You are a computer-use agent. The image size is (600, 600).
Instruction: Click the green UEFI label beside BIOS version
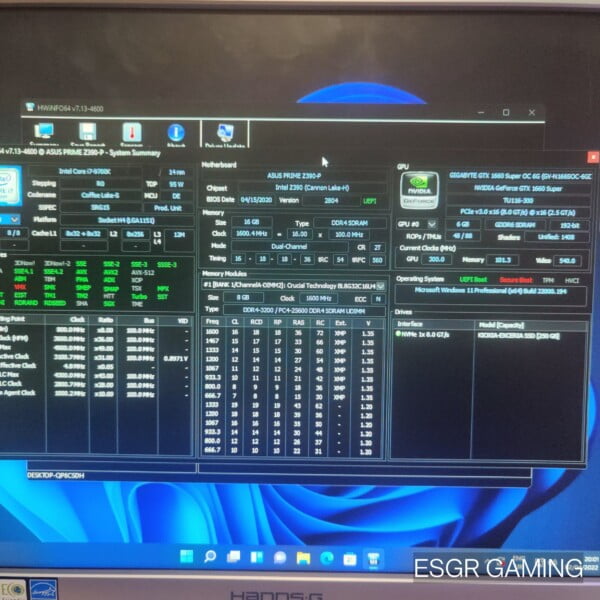tap(369, 201)
